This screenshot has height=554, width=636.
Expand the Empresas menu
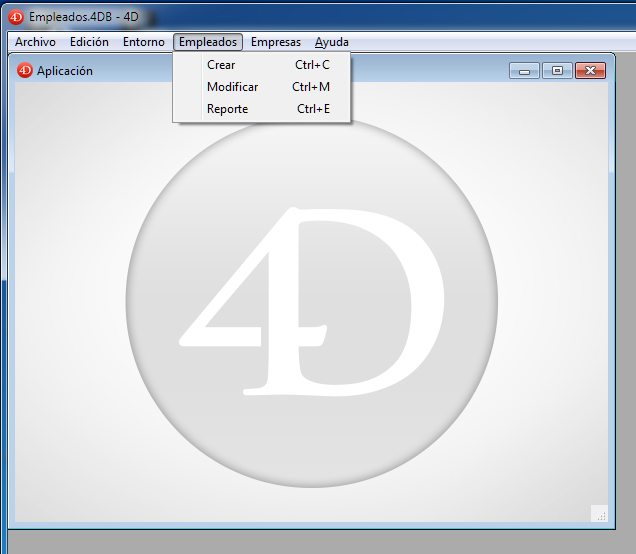pos(276,42)
